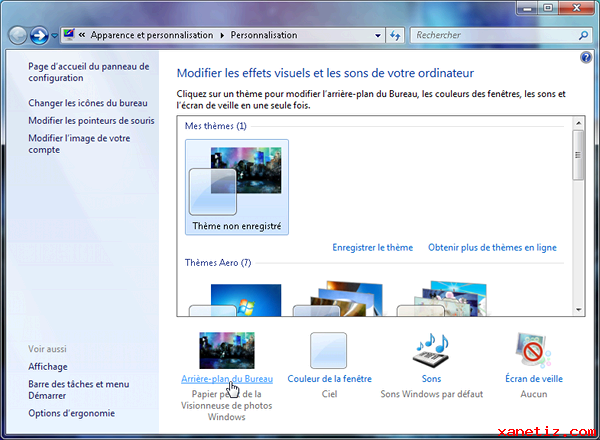Select the Windows logo Aero theme
600x440 pixels.
point(235,300)
